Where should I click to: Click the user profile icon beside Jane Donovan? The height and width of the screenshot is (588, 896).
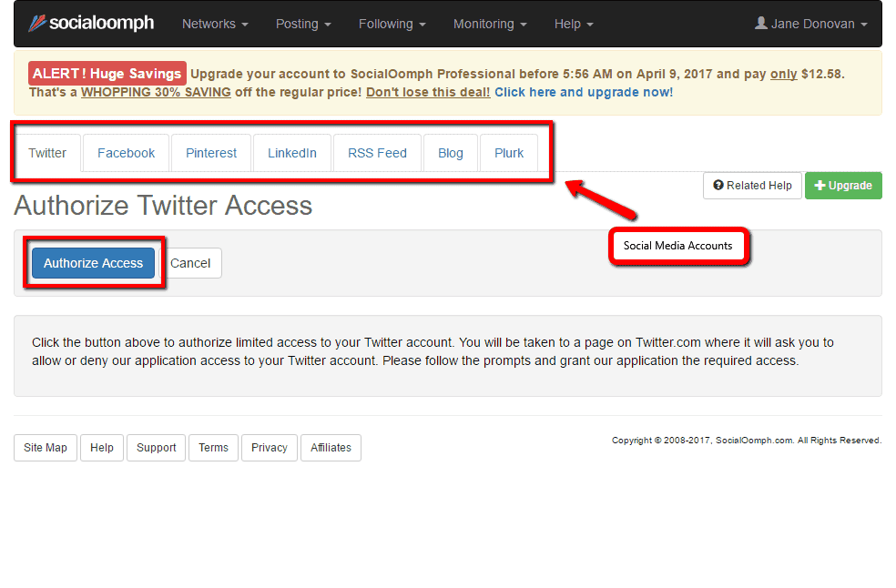pyautogui.click(x=760, y=23)
